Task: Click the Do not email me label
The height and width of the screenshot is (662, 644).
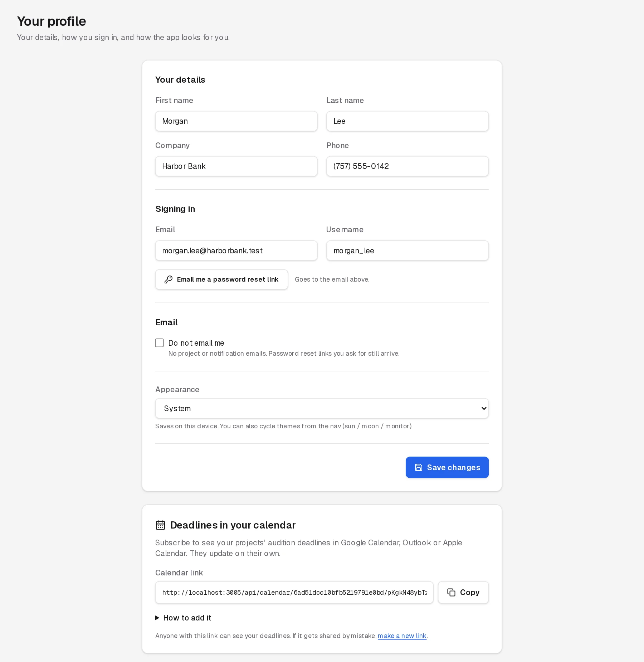Action: tap(196, 343)
